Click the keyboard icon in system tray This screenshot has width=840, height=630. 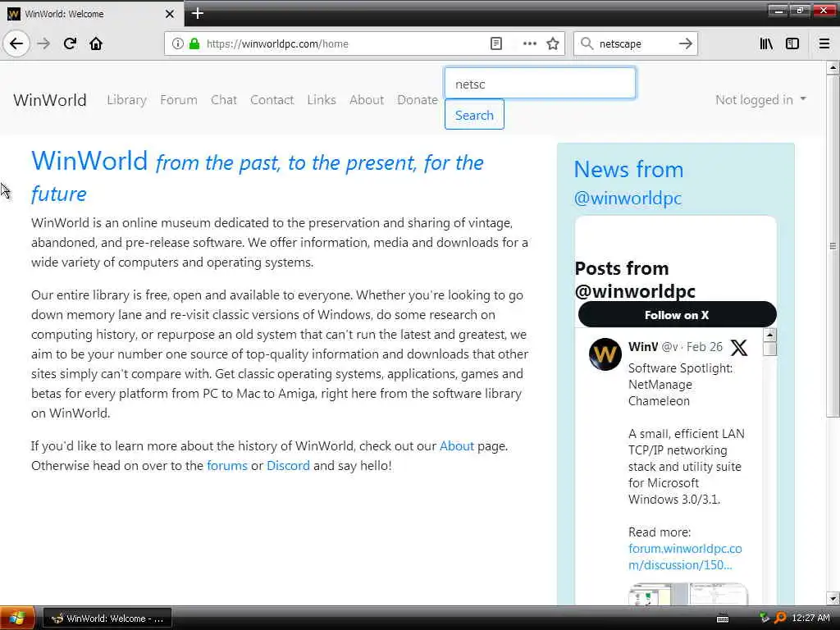coord(722,619)
